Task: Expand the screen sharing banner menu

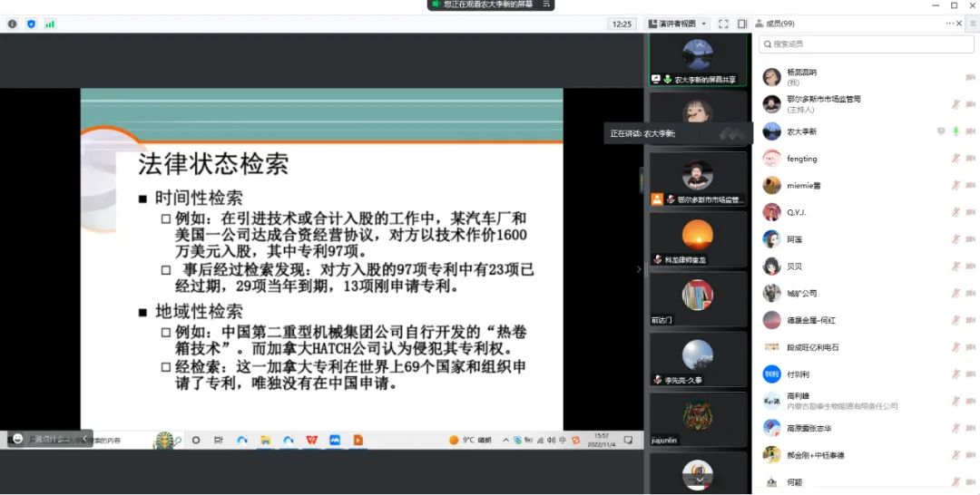Action: [x=546, y=5]
